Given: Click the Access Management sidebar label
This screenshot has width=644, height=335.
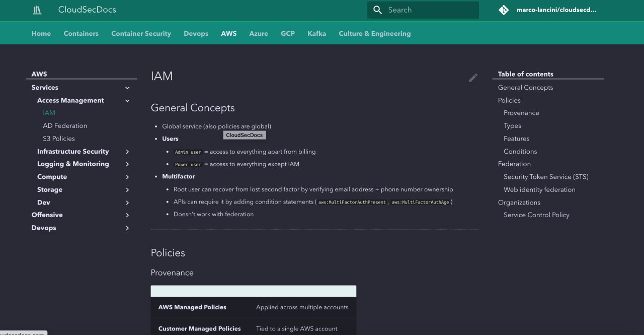Looking at the screenshot, I should click(x=70, y=100).
